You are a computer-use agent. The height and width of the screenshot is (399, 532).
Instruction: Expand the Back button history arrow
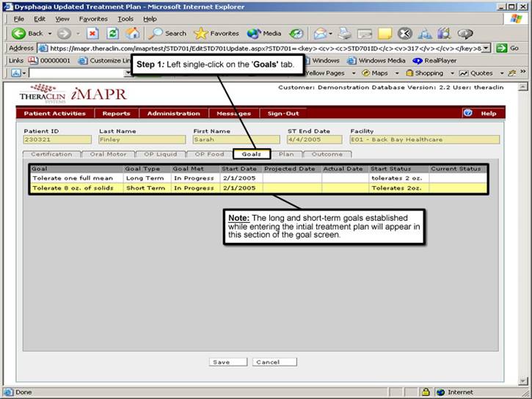pos(48,33)
